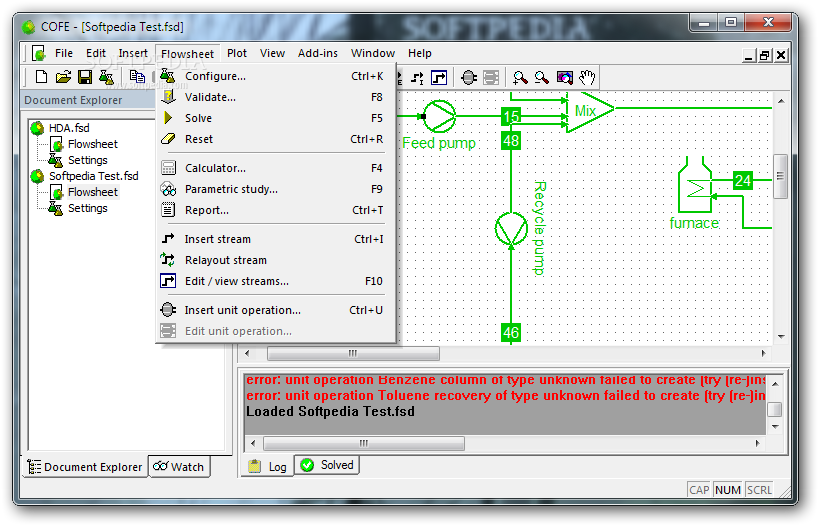Open the Help menu
The height and width of the screenshot is (526, 819).
click(x=419, y=53)
